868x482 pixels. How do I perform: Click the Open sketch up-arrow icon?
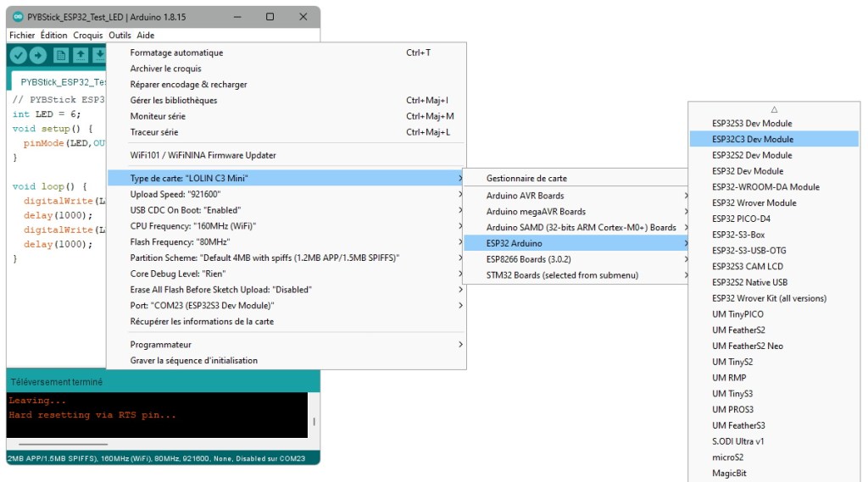(81, 55)
